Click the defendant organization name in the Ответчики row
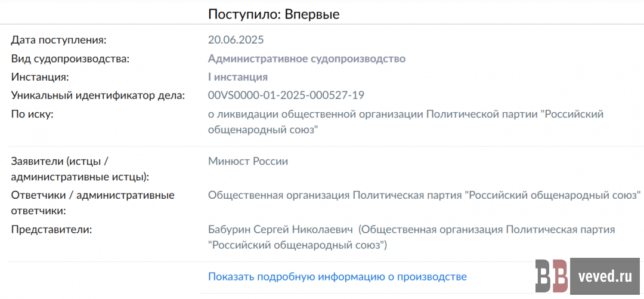 coord(424,195)
